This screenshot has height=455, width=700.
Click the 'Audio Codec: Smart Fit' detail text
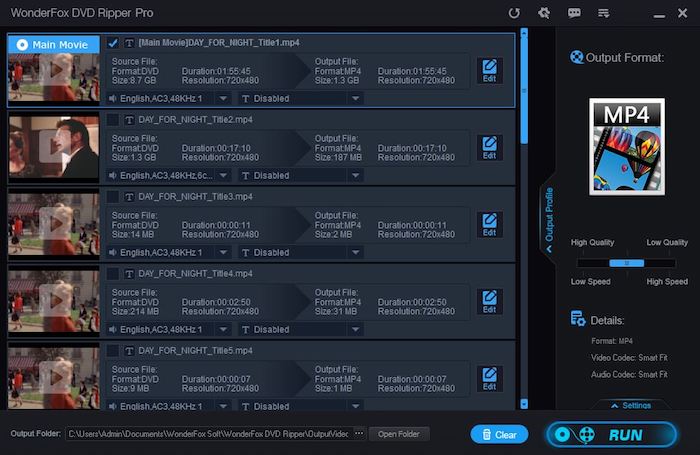(x=629, y=374)
